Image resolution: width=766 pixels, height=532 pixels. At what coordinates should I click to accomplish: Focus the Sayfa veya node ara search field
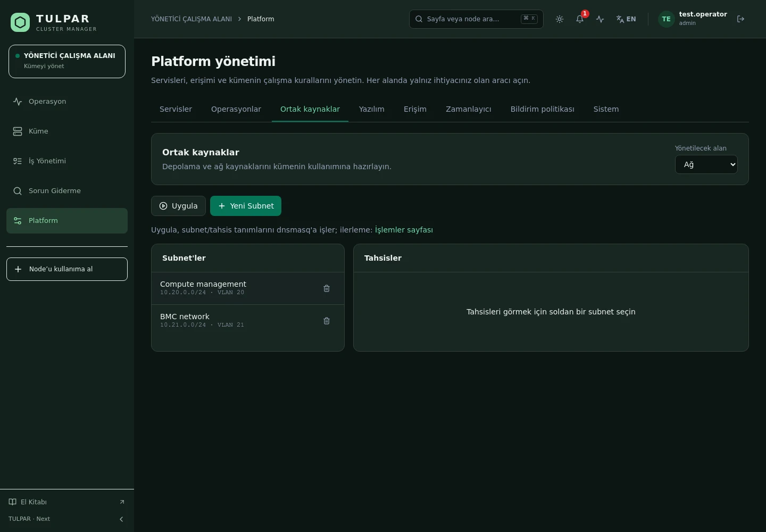point(476,19)
